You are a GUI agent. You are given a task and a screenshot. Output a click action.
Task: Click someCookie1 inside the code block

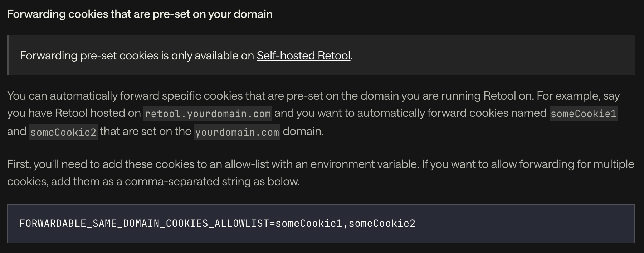click(309, 224)
